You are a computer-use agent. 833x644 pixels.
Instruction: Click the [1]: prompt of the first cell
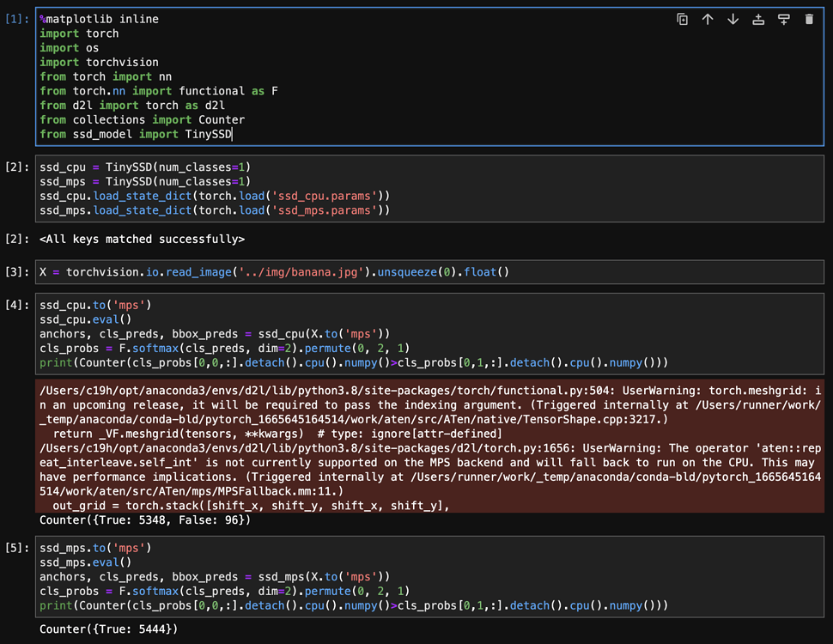(x=17, y=20)
